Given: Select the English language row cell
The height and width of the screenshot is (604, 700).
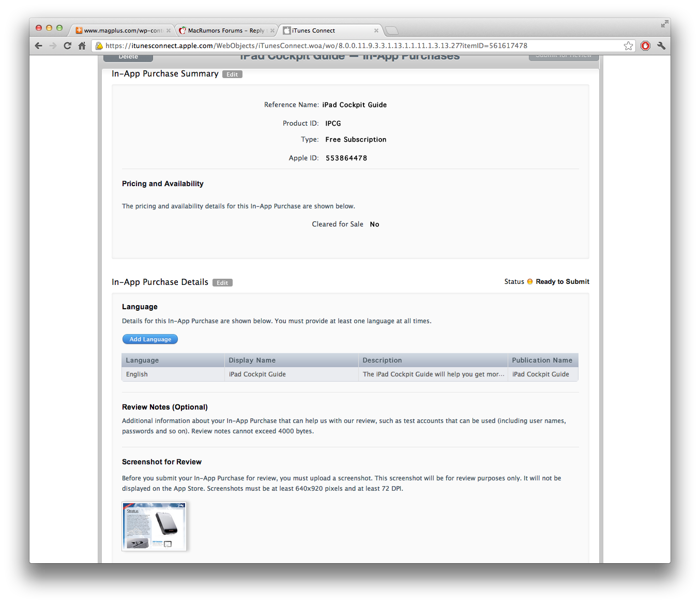Looking at the screenshot, I should click(x=173, y=374).
